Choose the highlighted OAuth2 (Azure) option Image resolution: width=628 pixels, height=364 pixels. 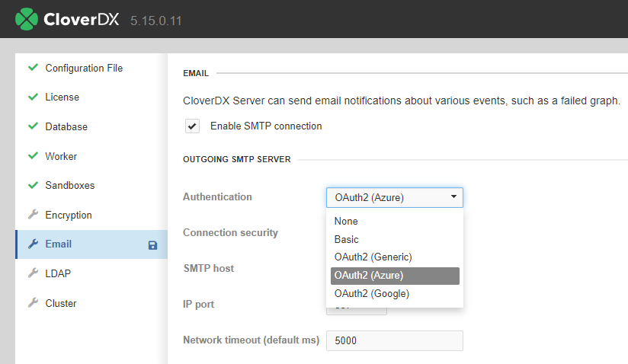point(369,276)
